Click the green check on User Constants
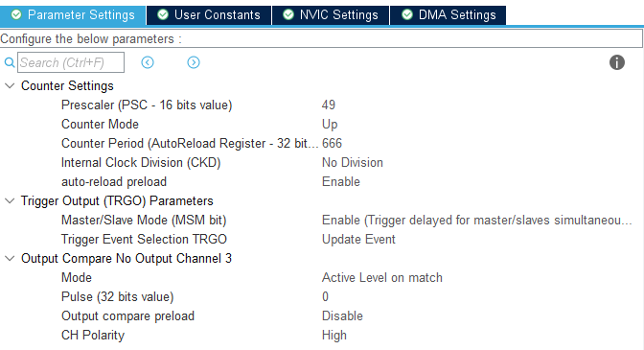The height and width of the screenshot is (350, 644). click(163, 14)
